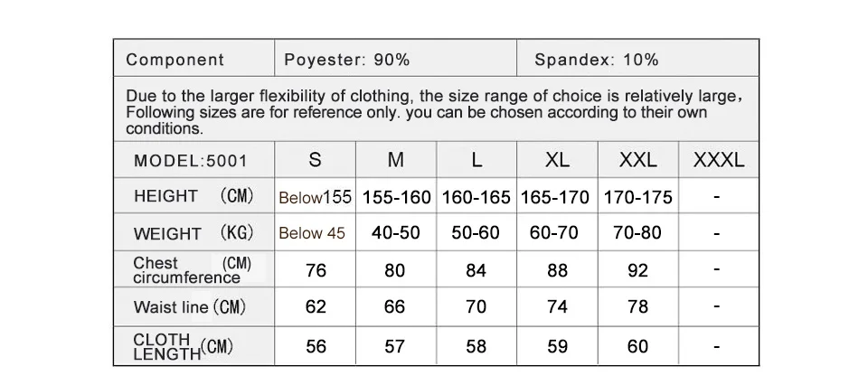Select the XXXL size column header
868x376 pixels.
[719, 160]
